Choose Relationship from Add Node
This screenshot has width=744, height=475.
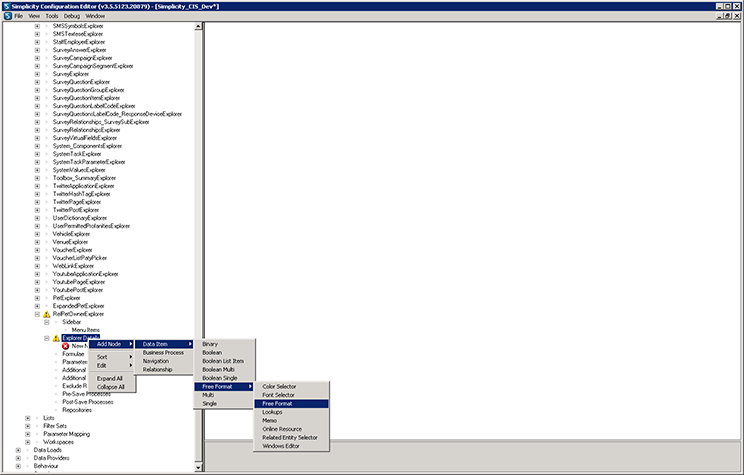click(x=164, y=370)
